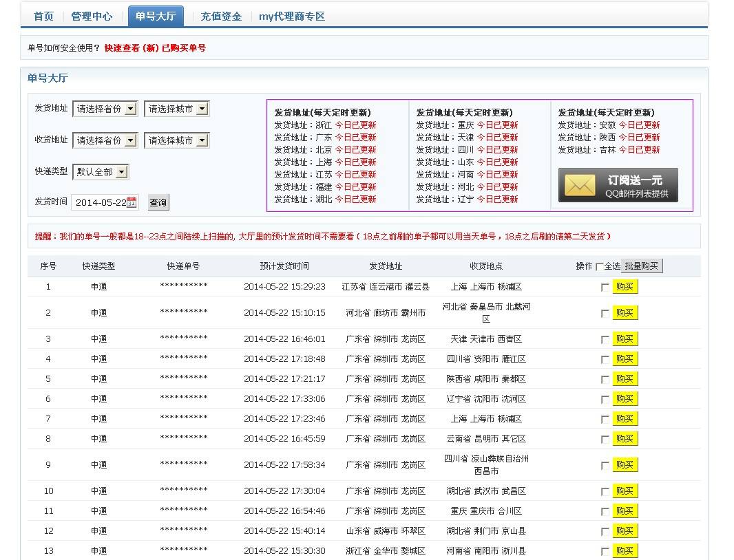Click 购买 for row 13
734x560 pixels.
[625, 551]
